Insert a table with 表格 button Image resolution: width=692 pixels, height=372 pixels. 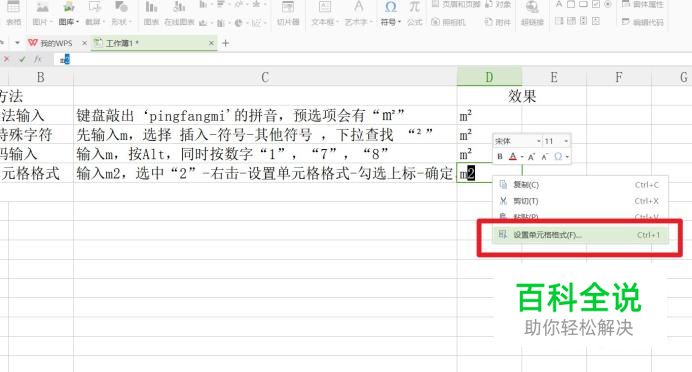coord(14,13)
